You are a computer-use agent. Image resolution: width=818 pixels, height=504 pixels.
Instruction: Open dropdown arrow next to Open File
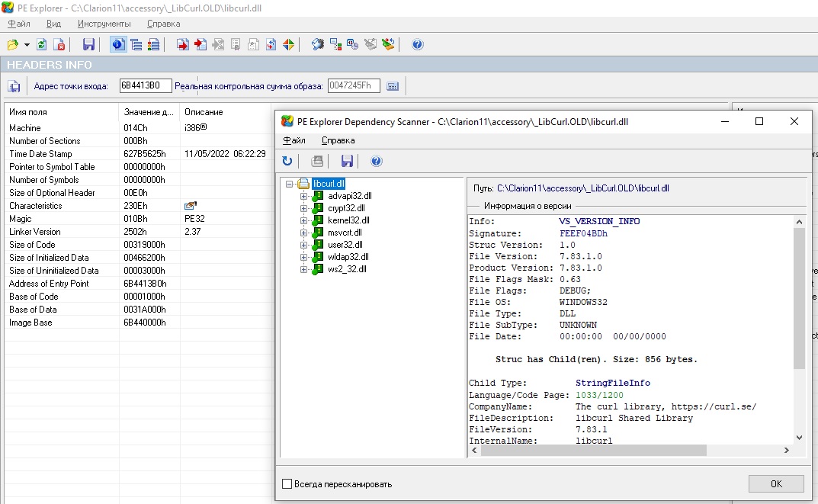tap(27, 44)
